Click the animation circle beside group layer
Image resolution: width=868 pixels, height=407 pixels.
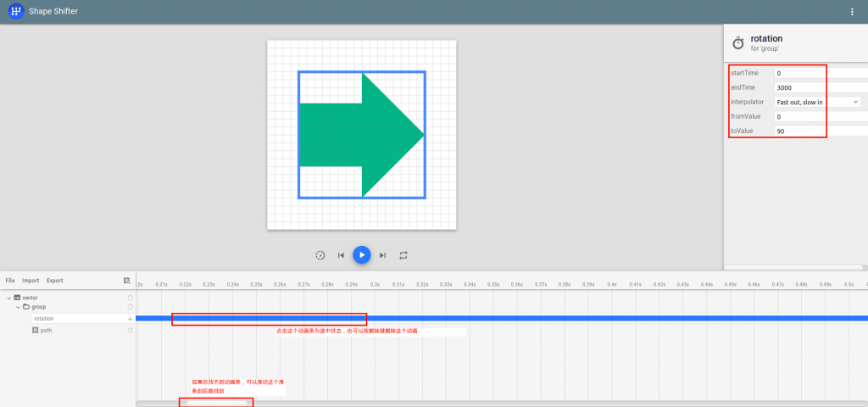pos(130,307)
